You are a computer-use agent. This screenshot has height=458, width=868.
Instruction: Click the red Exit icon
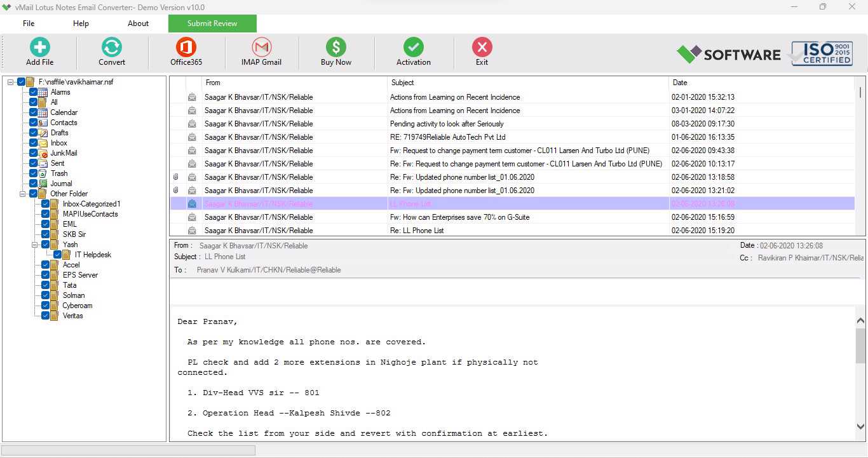[x=482, y=47]
